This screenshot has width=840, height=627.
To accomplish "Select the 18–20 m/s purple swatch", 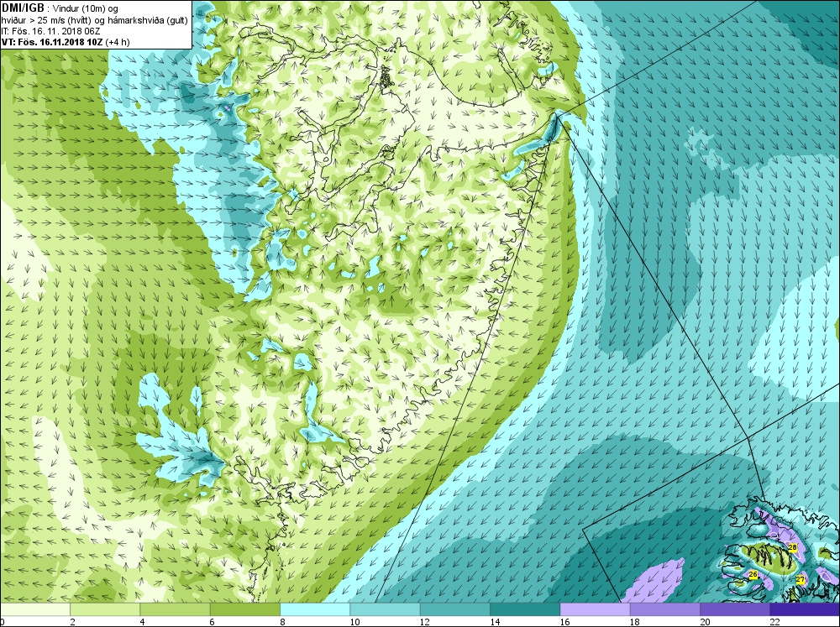I will click(664, 609).
